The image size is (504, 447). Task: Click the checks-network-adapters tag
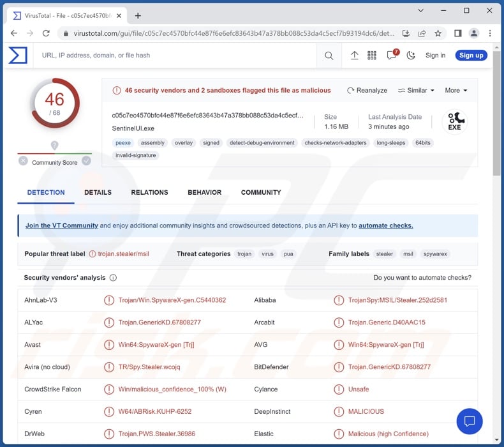tap(335, 143)
